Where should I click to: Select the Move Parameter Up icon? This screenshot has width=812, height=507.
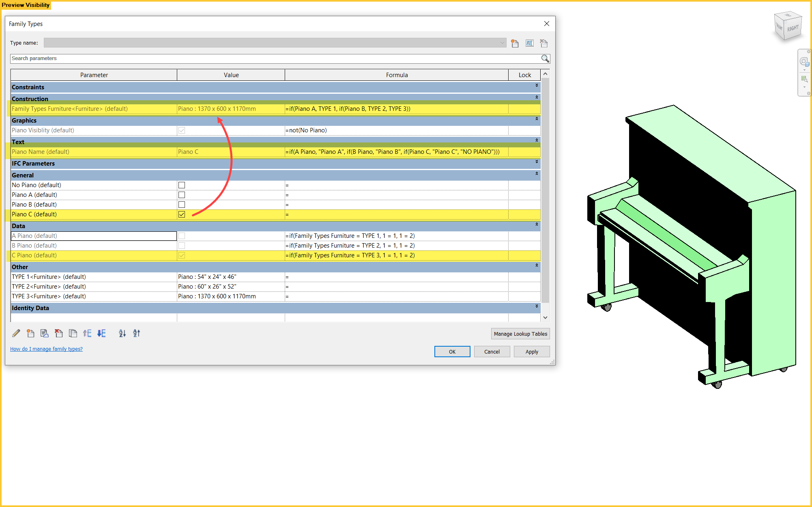(x=87, y=333)
